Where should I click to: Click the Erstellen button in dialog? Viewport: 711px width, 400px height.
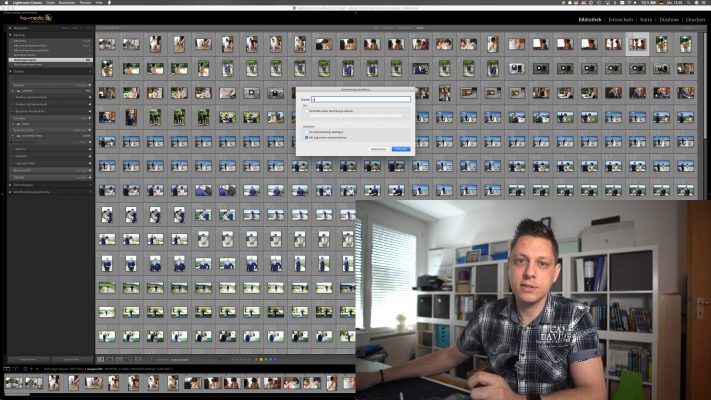click(x=400, y=148)
